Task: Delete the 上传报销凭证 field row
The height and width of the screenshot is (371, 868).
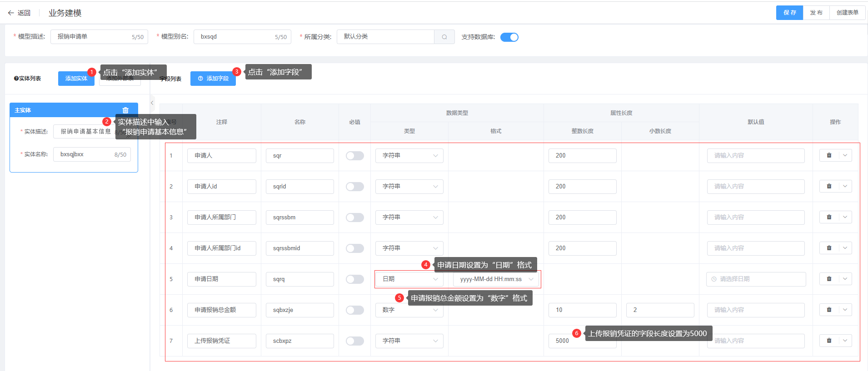Action: click(829, 341)
